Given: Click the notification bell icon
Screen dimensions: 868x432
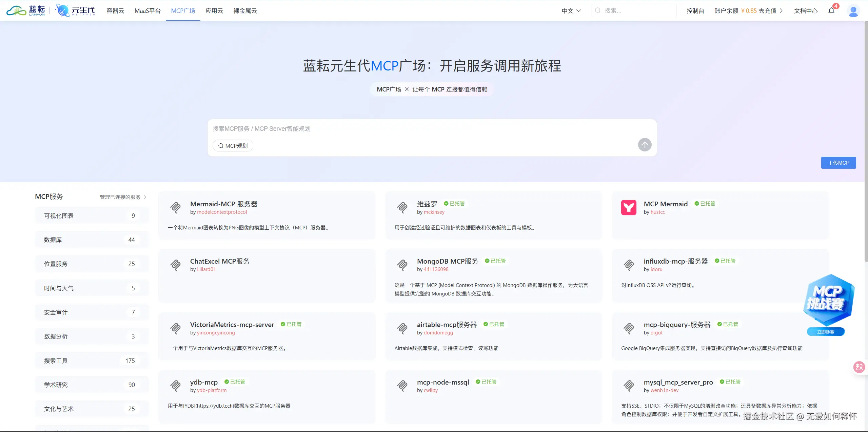Looking at the screenshot, I should [x=831, y=11].
